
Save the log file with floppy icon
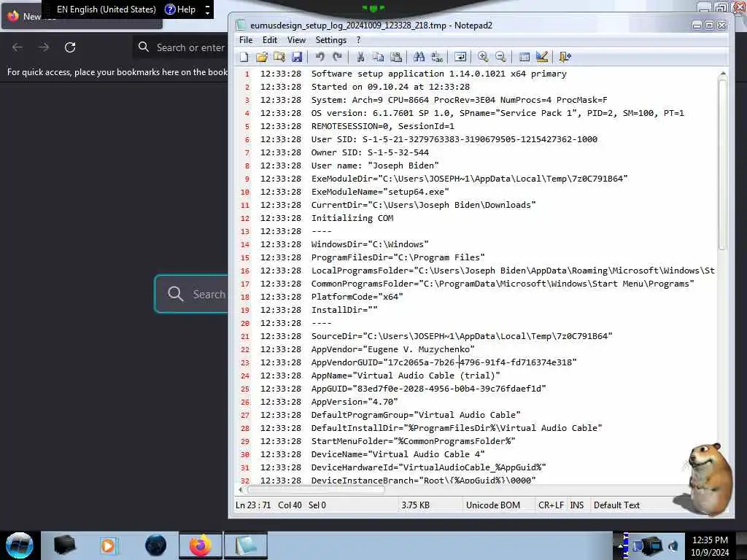pyautogui.click(x=297, y=57)
